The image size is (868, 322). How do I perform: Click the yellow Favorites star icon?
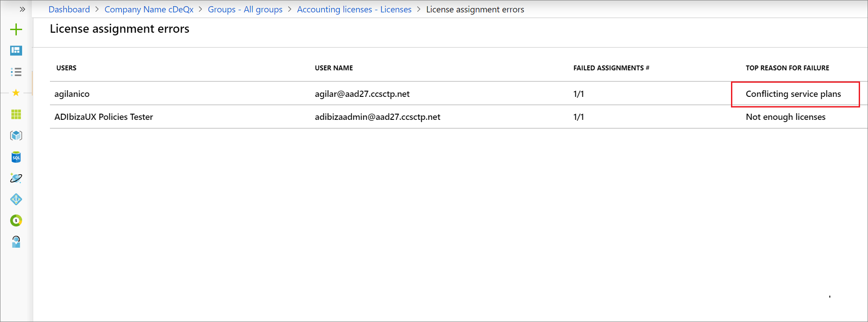coord(16,93)
